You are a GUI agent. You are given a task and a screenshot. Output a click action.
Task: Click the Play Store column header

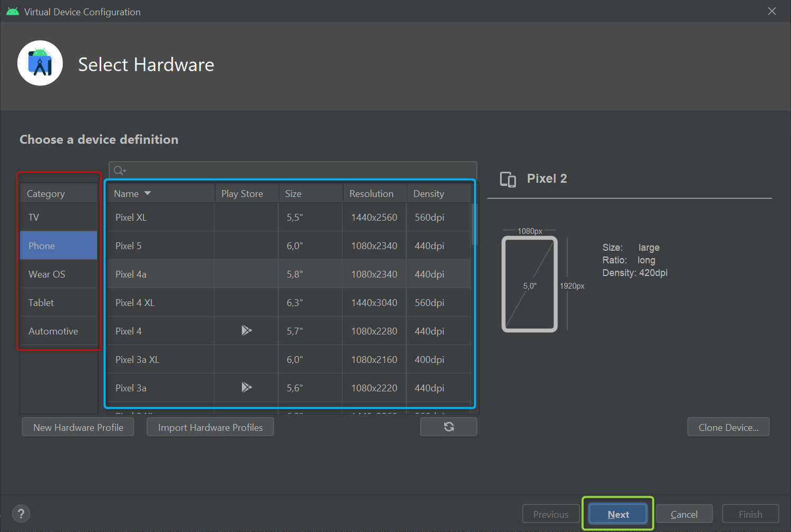point(247,193)
